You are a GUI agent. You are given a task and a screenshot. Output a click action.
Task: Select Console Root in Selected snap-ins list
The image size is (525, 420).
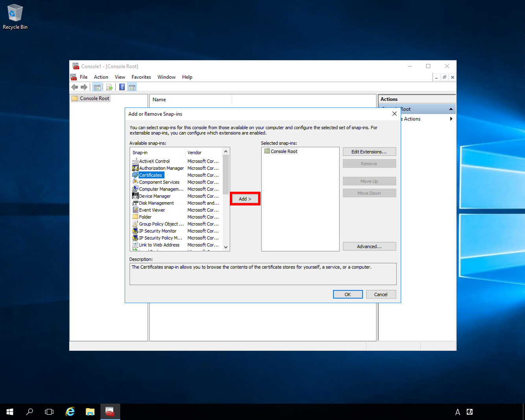point(281,152)
